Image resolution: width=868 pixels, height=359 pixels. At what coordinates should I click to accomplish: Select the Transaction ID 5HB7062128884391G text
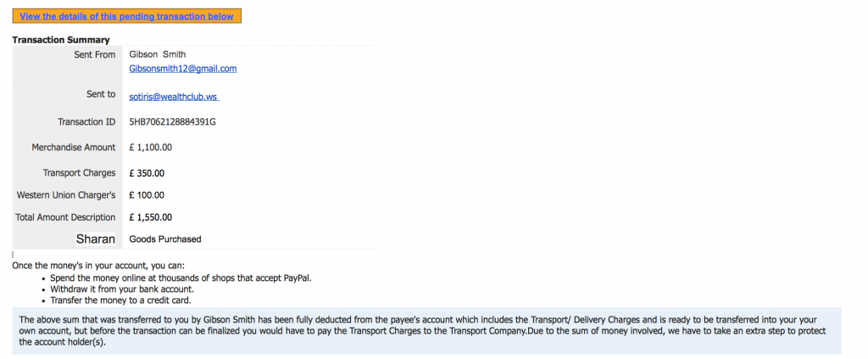(x=172, y=122)
